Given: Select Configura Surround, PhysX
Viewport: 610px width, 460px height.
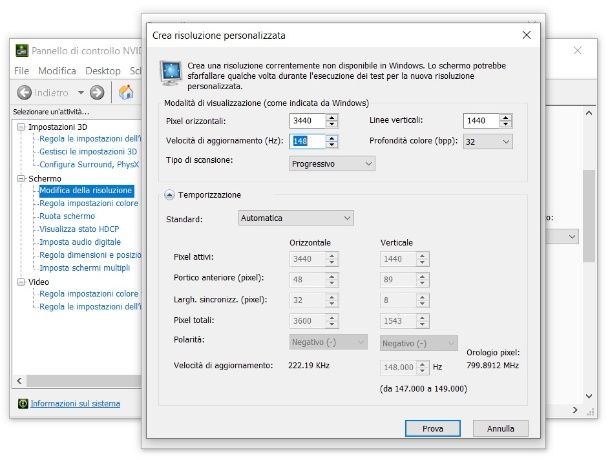Looking at the screenshot, I should 89,165.
